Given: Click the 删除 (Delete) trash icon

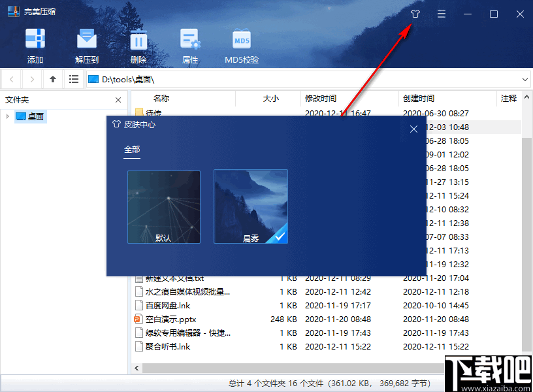Looking at the screenshot, I should point(138,40).
